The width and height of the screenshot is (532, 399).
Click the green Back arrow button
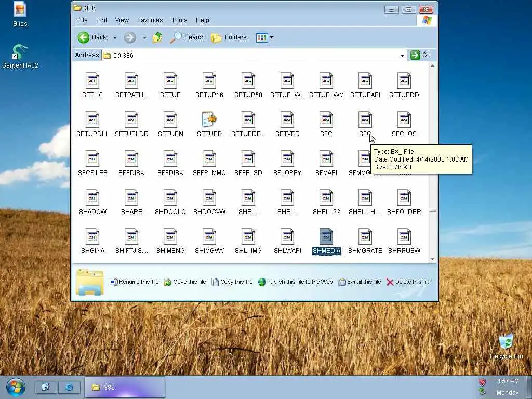84,37
